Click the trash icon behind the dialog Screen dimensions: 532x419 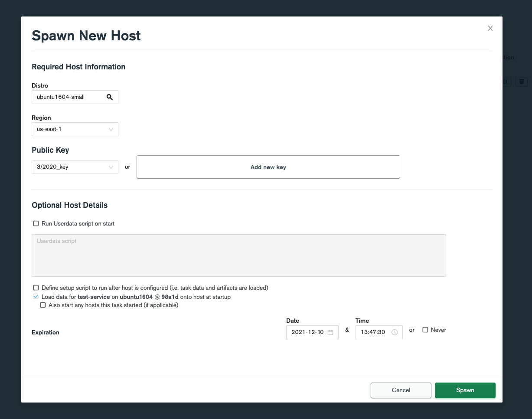(522, 82)
